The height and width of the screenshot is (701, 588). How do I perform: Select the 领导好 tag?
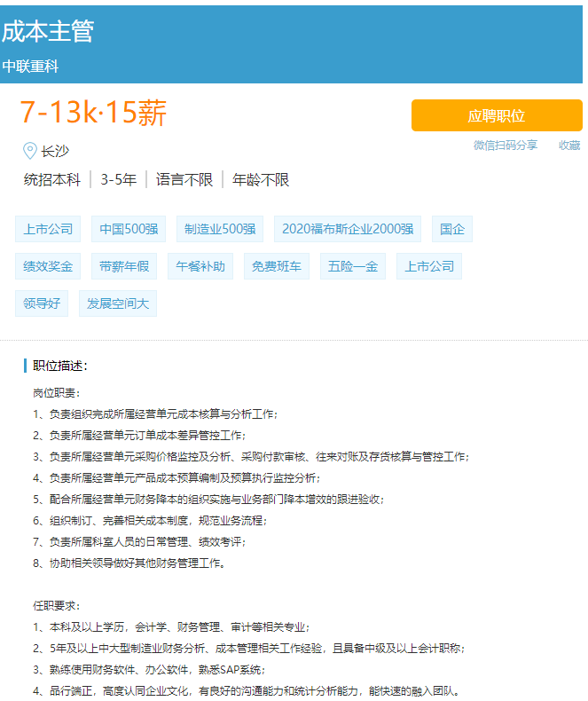42,303
